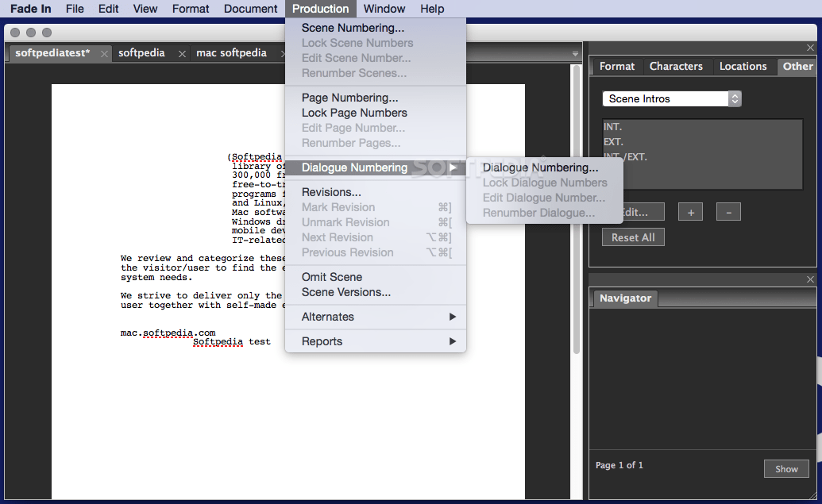Open the Fade In application menu
Screen dimensions: 822x504
(x=31, y=9)
